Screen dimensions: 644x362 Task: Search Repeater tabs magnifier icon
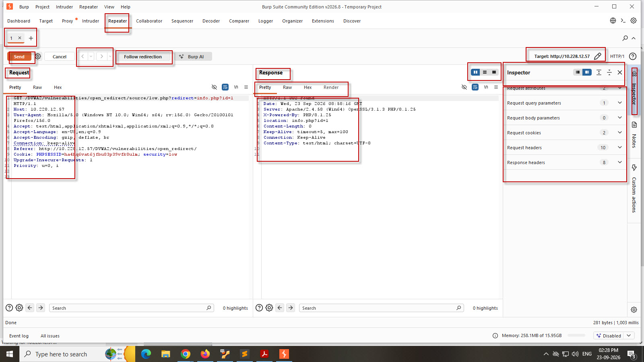click(625, 38)
